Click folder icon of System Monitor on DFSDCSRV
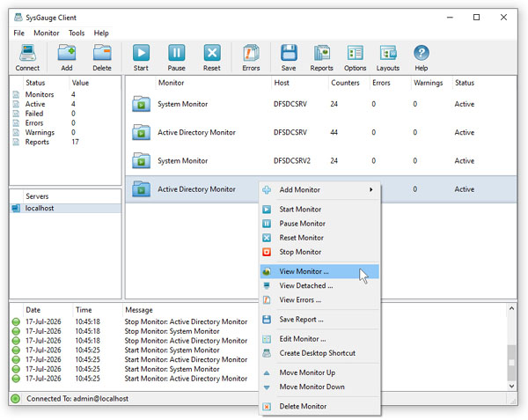Viewport: 528px width, 420px height. coord(141,104)
